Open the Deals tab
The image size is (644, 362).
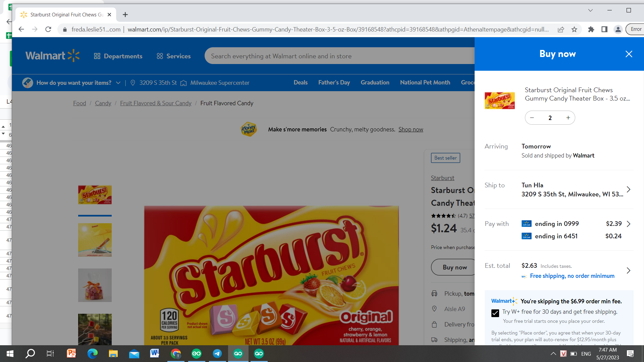[301, 82]
